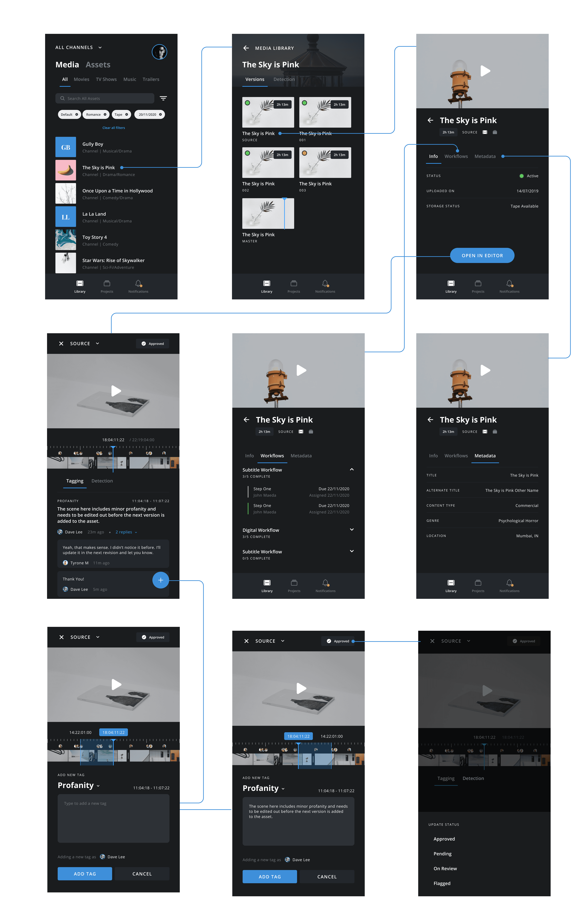Click CANCEL in the empty new tag editor
This screenshot has height=924, width=588.
(142, 874)
